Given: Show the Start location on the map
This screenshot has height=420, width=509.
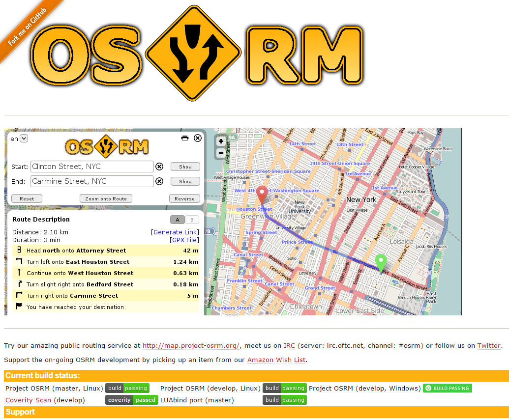Looking at the screenshot, I should (185, 167).
